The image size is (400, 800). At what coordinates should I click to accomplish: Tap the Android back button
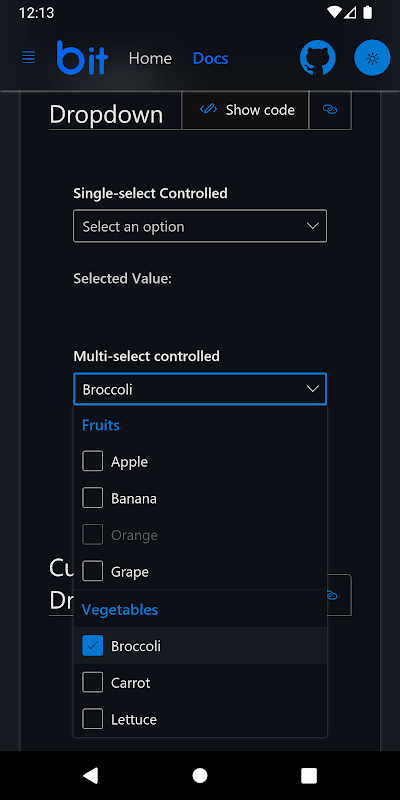point(90,775)
